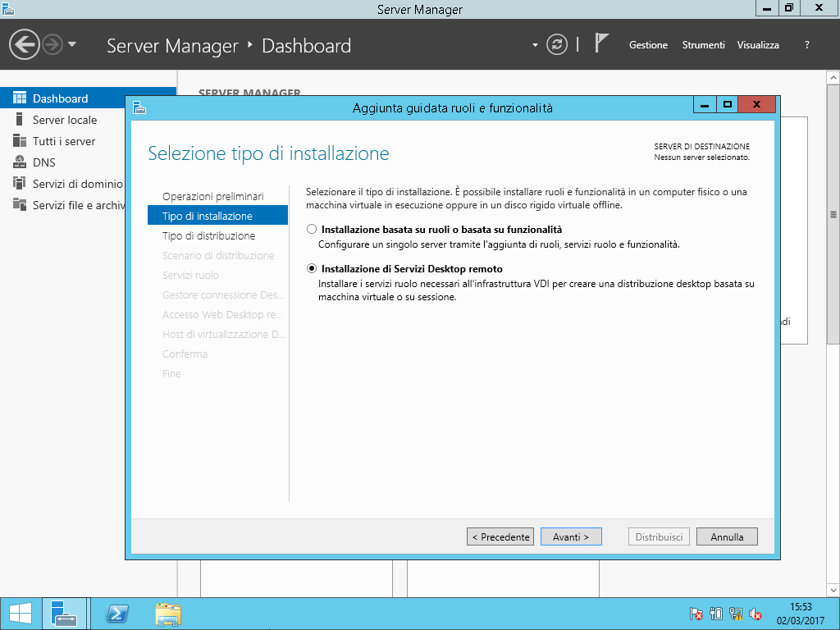This screenshot has width=840, height=630.
Task: Click the DNS icon in sidebar
Action: [x=20, y=162]
